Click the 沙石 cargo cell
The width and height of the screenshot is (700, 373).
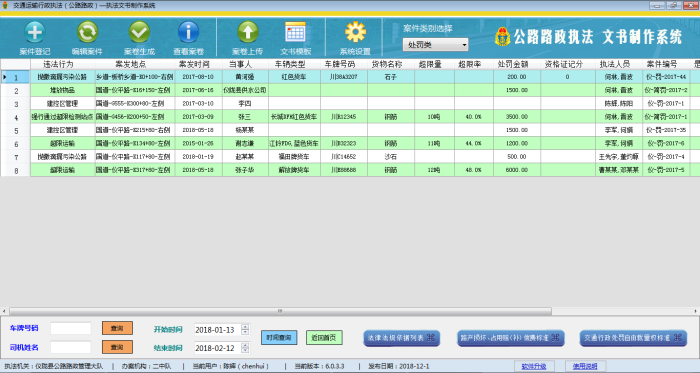pyautogui.click(x=391, y=157)
